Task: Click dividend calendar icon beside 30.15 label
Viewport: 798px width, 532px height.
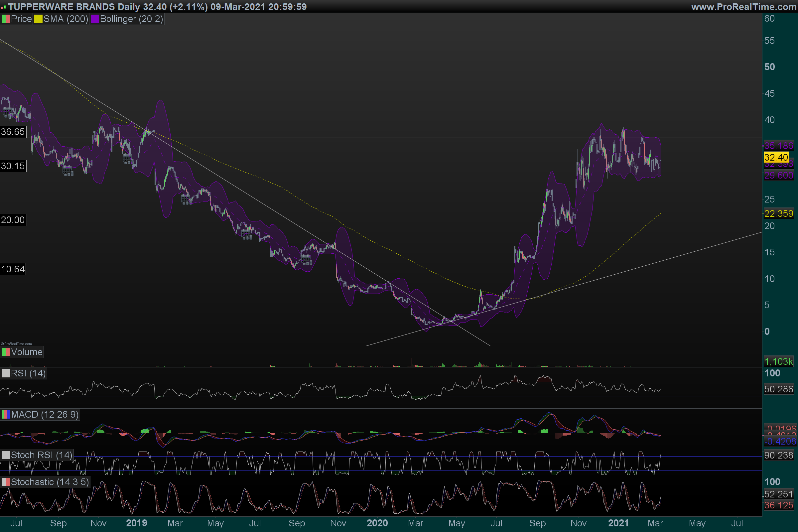Action: pos(67,171)
